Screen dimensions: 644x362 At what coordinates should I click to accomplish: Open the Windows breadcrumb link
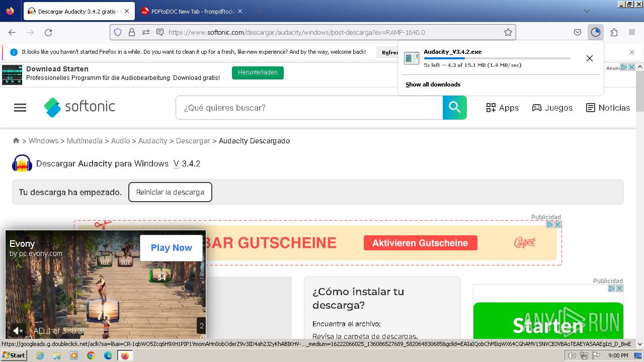43,141
